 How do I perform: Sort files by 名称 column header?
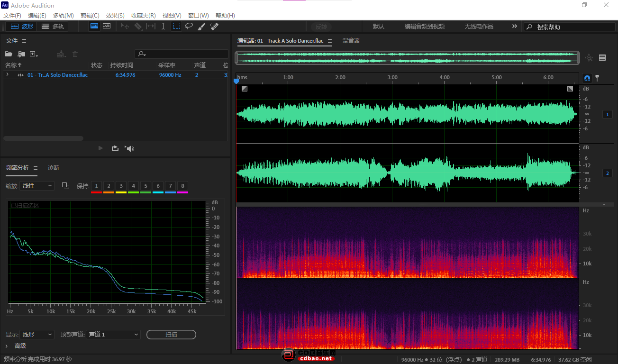pyautogui.click(x=13, y=65)
